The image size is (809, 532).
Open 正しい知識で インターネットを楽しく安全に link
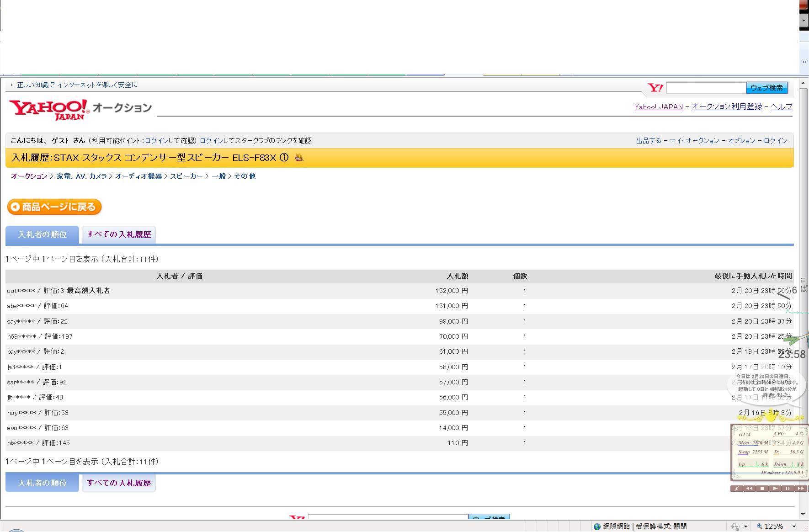click(77, 85)
